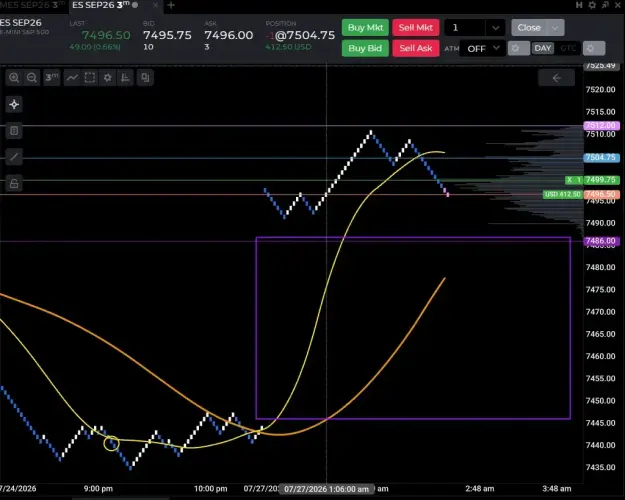This screenshot has width=625, height=500.
Task: Open the order quantity dropdown arrow
Action: tap(495, 28)
